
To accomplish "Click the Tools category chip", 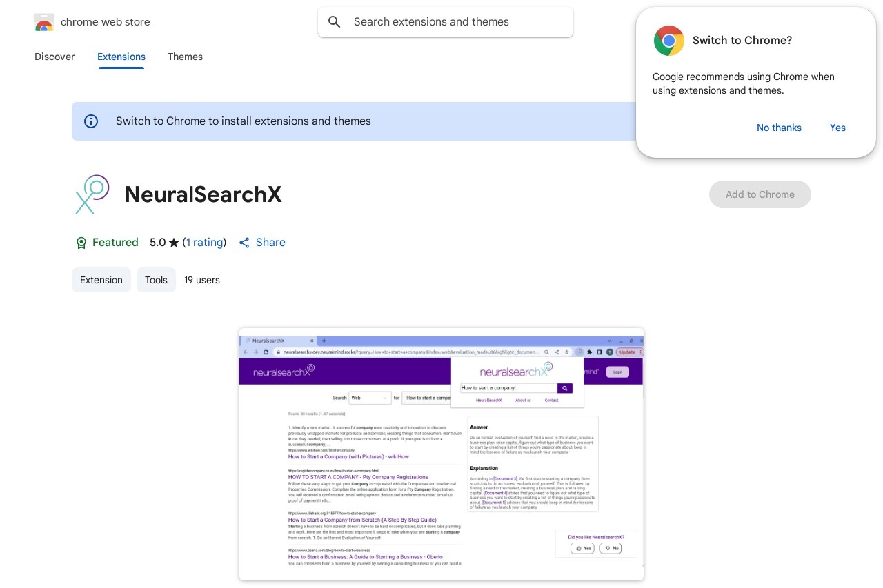I will [156, 280].
